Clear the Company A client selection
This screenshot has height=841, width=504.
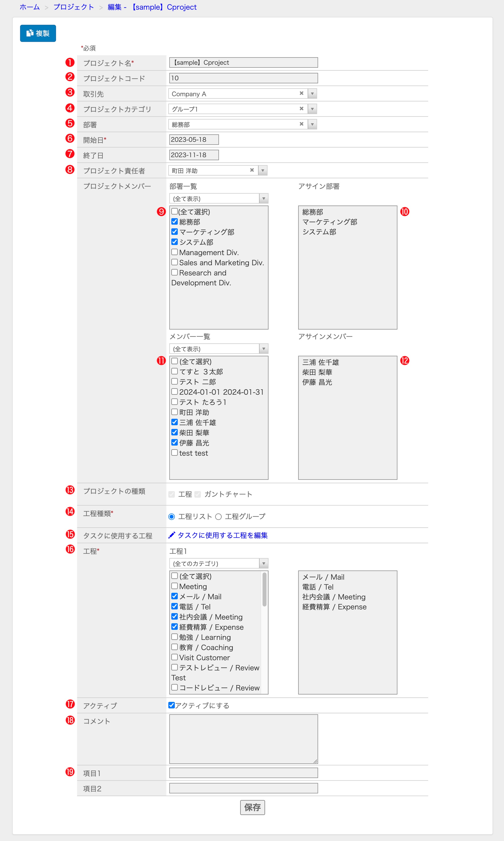click(x=301, y=94)
